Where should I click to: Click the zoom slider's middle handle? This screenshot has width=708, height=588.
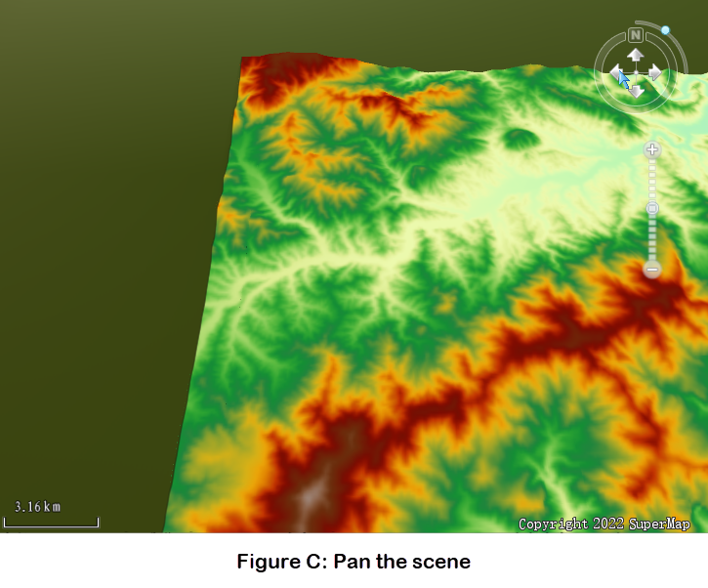click(652, 208)
